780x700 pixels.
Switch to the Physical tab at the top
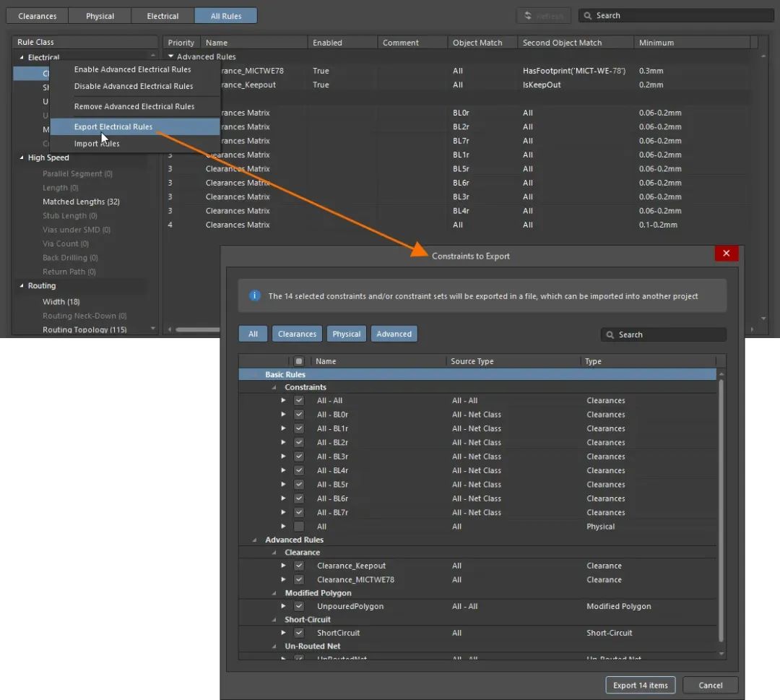(x=100, y=16)
